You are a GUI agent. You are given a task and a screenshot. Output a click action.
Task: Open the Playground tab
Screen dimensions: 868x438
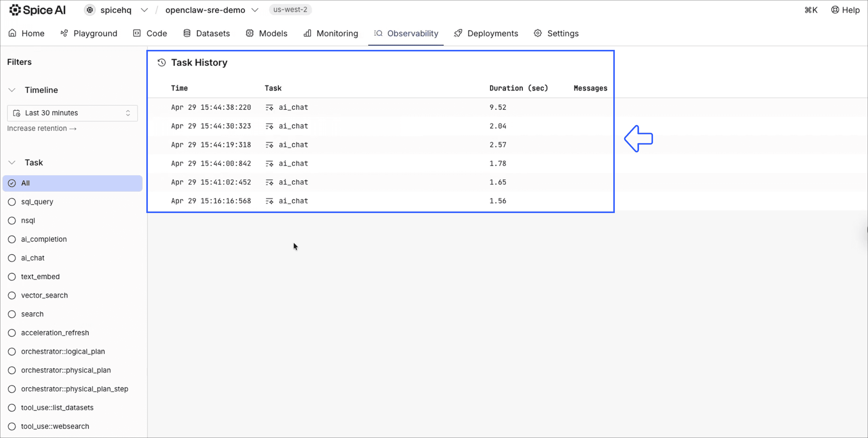coord(89,33)
